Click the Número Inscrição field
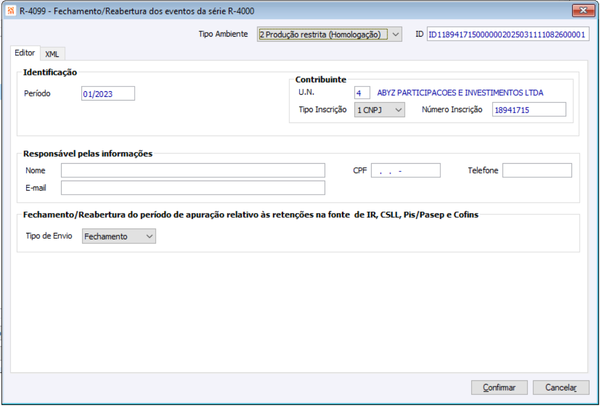600x406 pixels. pyautogui.click(x=529, y=110)
